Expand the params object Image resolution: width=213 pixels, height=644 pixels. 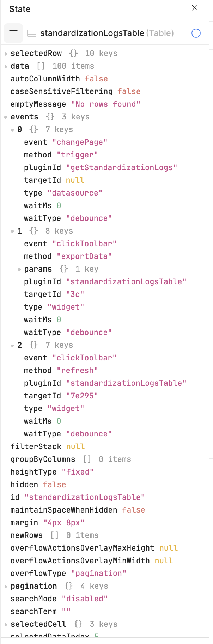tap(20, 269)
